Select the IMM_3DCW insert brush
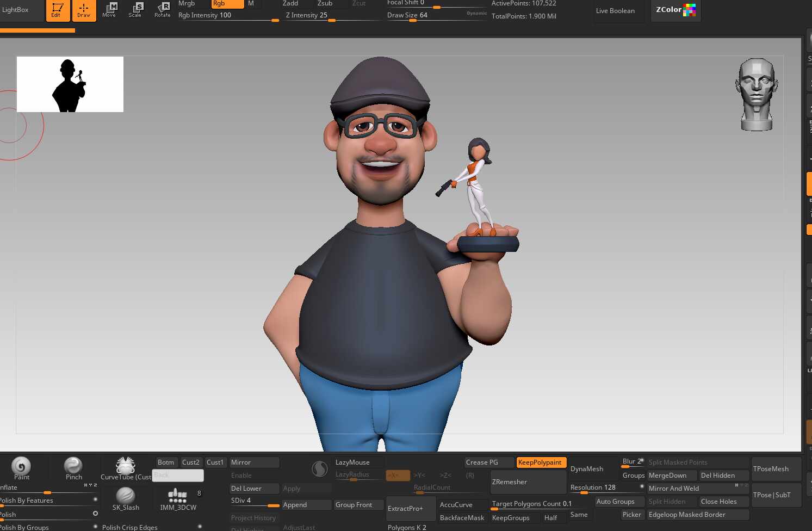The height and width of the screenshot is (531, 812). pos(178,497)
